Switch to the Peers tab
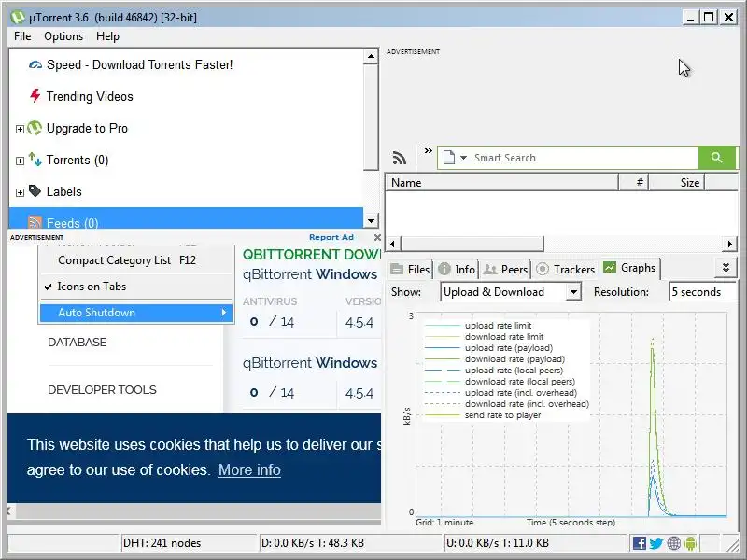The height and width of the screenshot is (560, 747). pos(505,270)
